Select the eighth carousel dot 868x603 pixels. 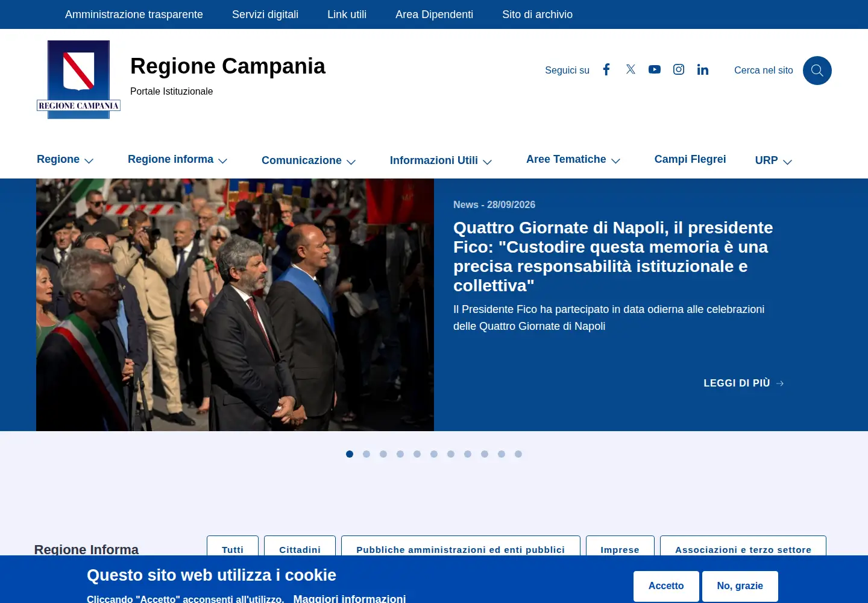468,454
